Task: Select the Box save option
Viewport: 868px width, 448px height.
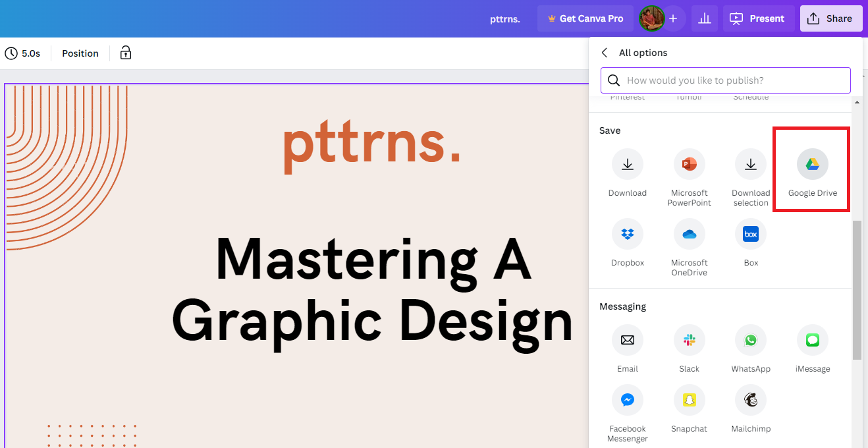Action: [x=751, y=234]
